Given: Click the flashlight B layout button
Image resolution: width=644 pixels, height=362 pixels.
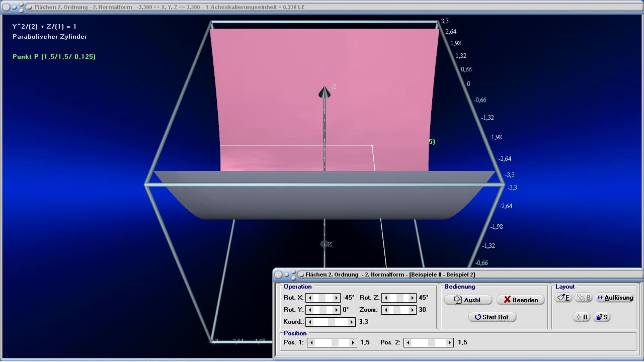Looking at the screenshot, I should (x=584, y=297).
